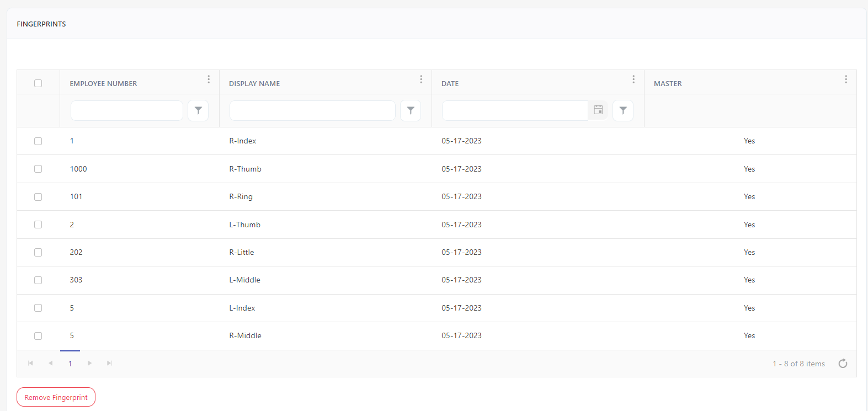Focus the Display Name filter text box

[312, 110]
